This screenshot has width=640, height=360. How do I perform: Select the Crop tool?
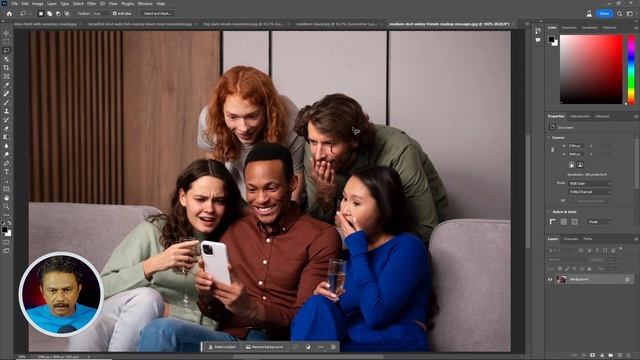[x=6, y=68]
